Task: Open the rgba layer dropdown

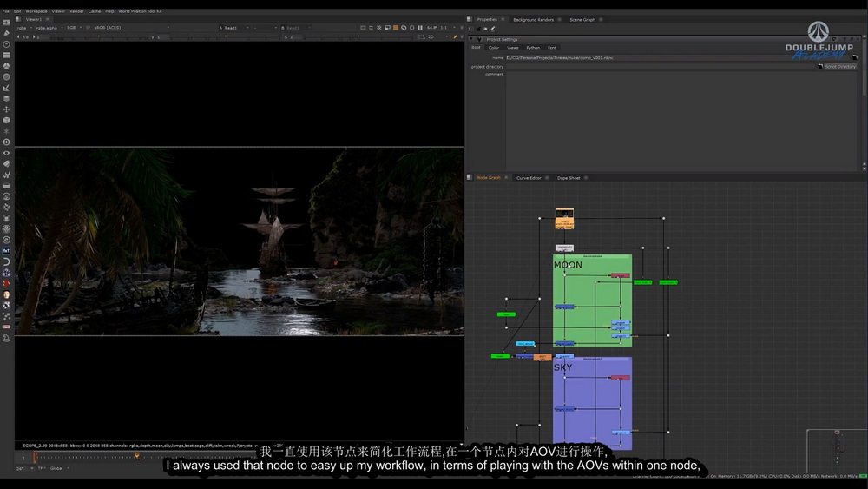Action: (24, 28)
